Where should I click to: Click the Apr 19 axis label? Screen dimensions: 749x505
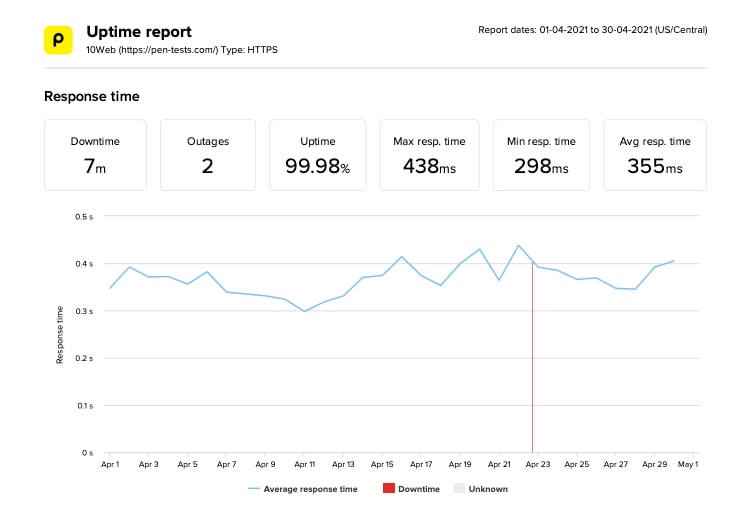(460, 464)
